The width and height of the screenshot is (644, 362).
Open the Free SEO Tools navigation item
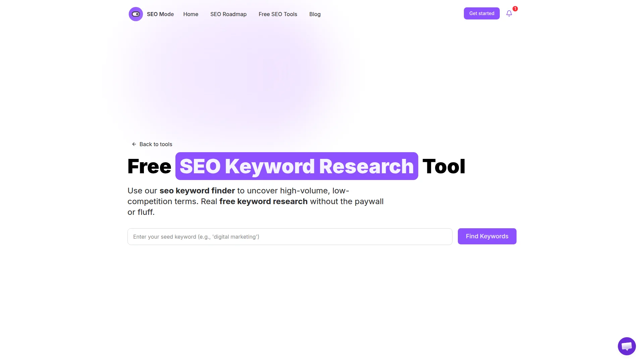278,14
